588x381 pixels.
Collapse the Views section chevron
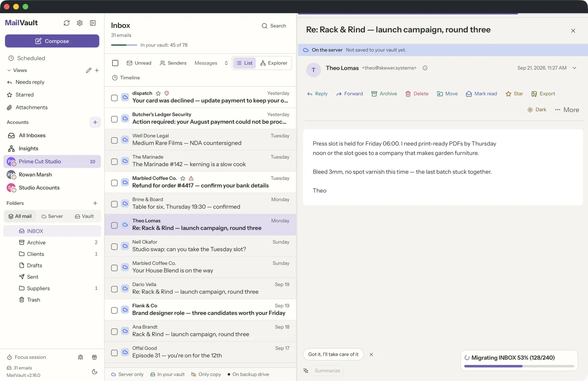(9, 70)
